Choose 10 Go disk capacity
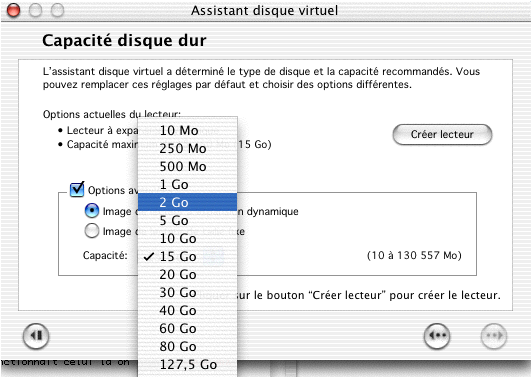Viewport: 532px width, 378px height. pos(187,239)
